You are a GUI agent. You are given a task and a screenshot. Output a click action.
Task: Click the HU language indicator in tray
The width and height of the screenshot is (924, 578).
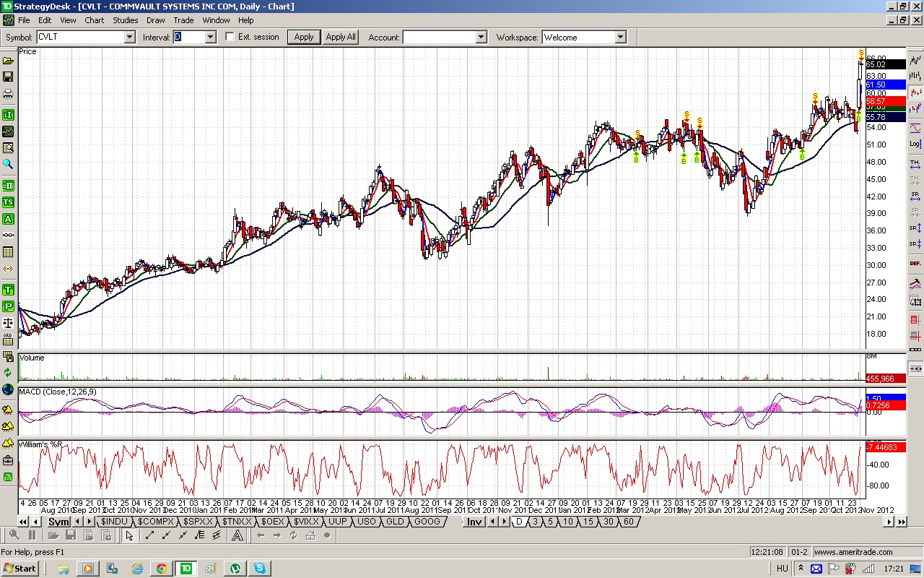coord(783,569)
